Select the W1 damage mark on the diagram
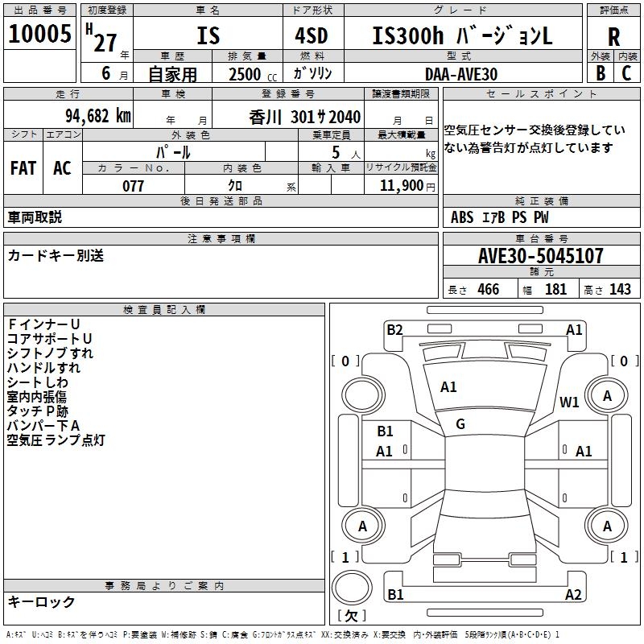The width and height of the screenshot is (644, 644). tap(570, 402)
